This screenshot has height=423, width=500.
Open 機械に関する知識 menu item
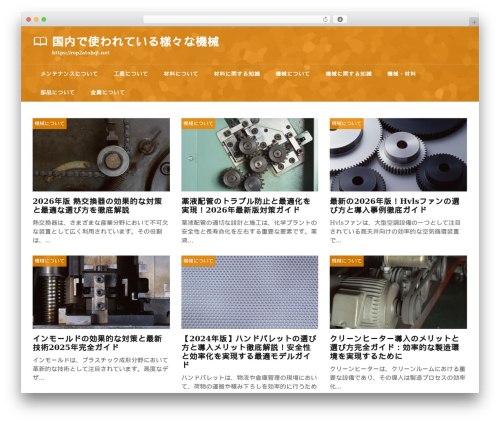(x=348, y=74)
